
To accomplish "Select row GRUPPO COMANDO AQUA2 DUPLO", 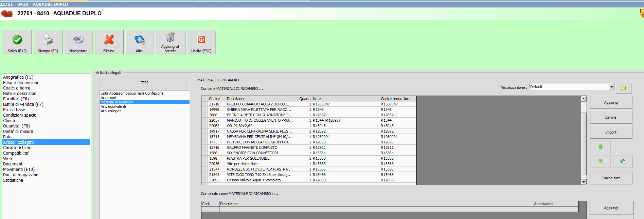I will pos(309,104).
